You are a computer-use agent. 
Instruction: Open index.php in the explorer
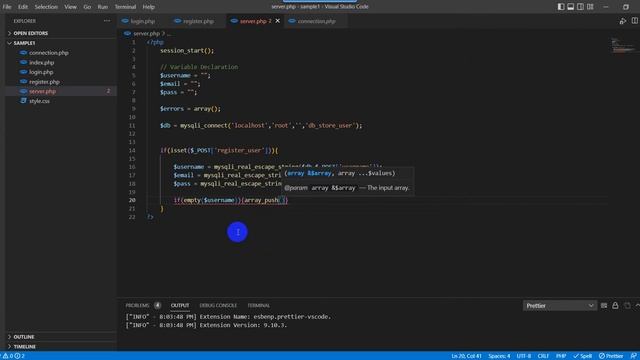61,62
